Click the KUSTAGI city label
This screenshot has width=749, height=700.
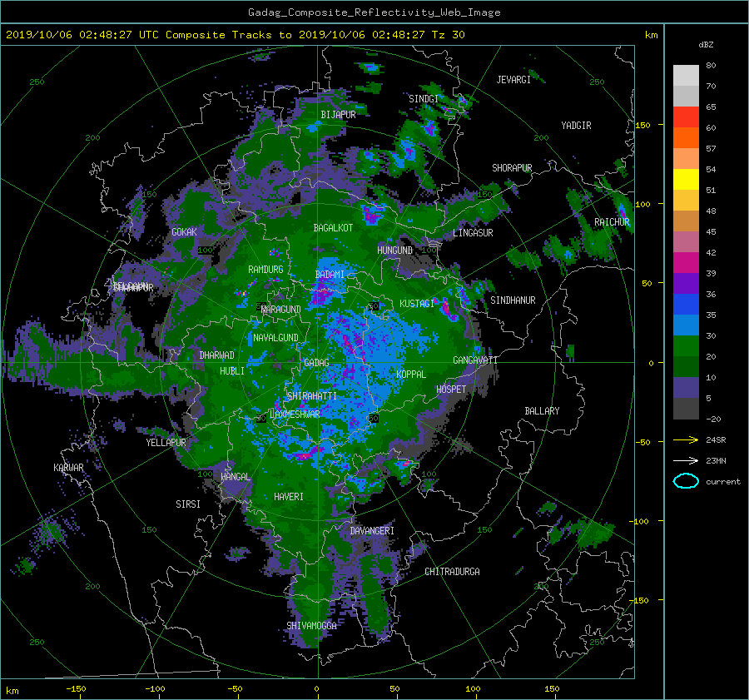coord(417,304)
